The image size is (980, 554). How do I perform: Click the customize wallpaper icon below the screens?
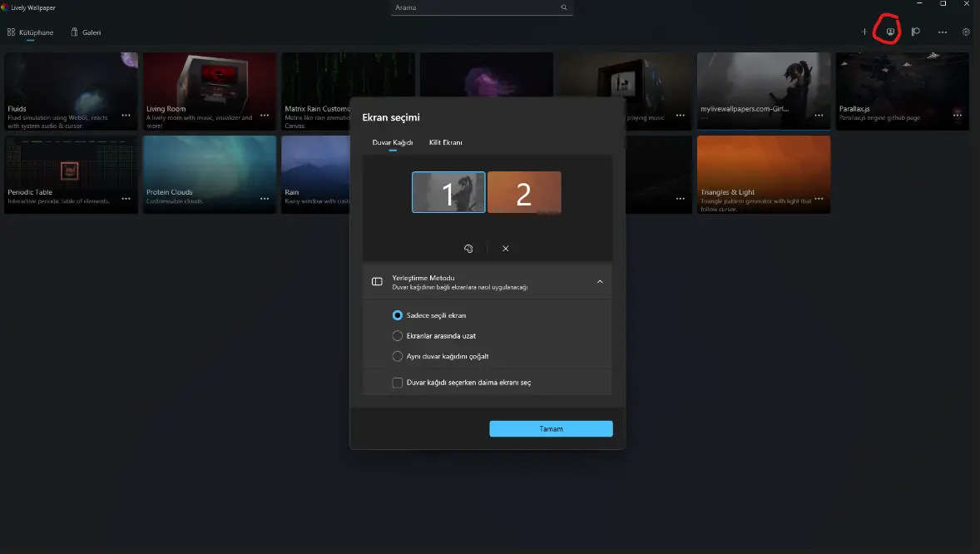(x=468, y=249)
